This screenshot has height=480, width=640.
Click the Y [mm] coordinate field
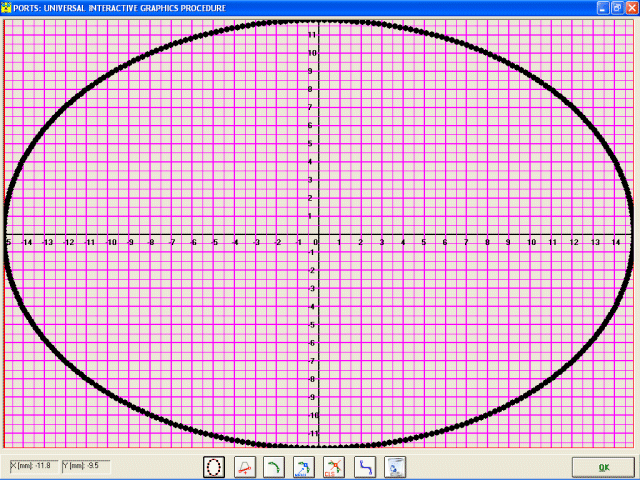tap(86, 466)
